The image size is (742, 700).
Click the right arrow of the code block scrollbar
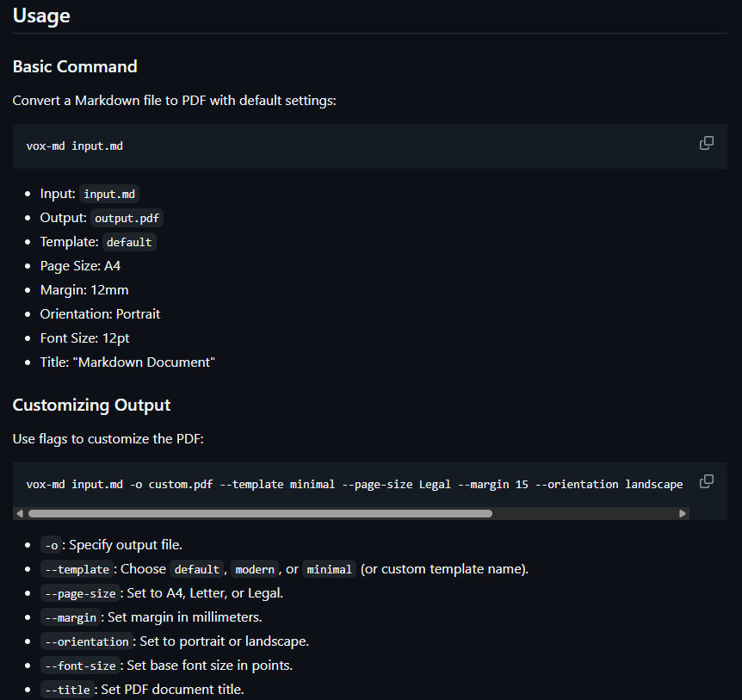683,512
